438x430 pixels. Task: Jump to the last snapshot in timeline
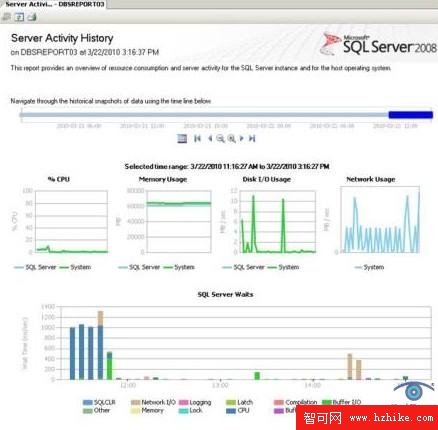[x=252, y=138]
